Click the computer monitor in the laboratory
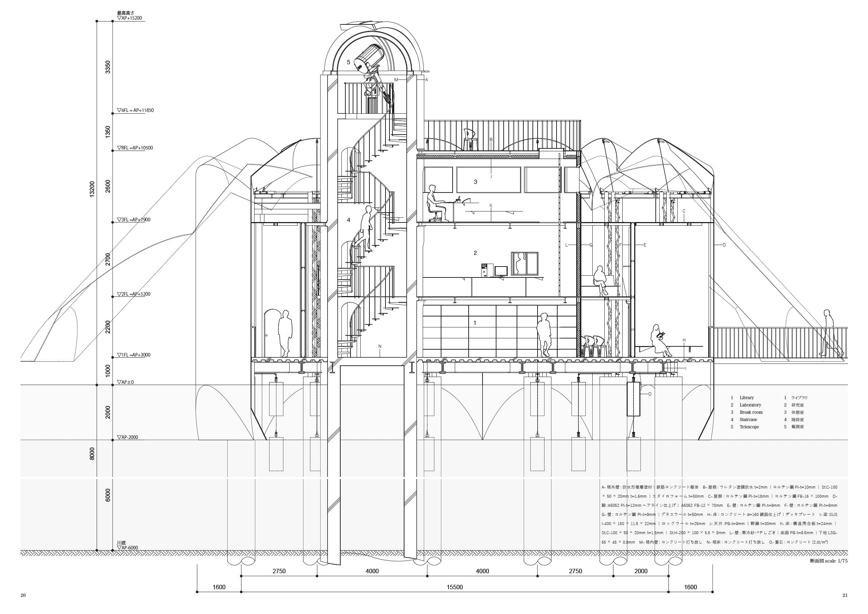The width and height of the screenshot is (868, 614). (x=501, y=272)
